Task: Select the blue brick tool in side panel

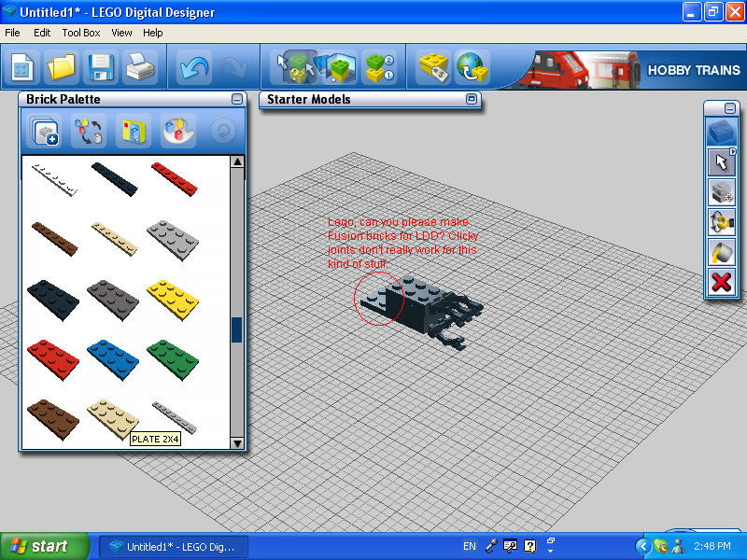Action: pyautogui.click(x=721, y=132)
